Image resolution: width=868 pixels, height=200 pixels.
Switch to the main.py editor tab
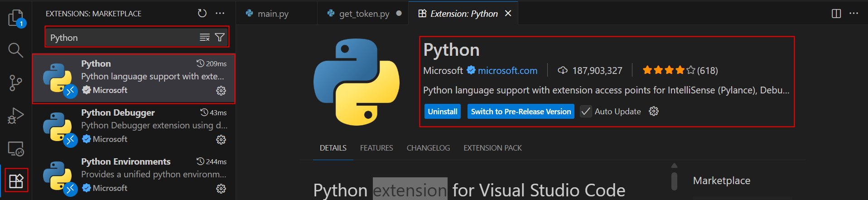tap(273, 14)
